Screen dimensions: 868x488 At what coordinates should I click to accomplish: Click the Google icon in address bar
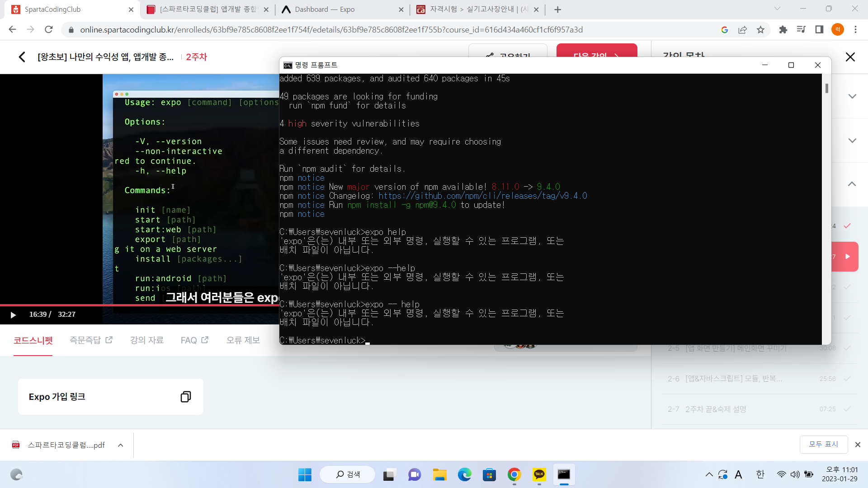(725, 30)
